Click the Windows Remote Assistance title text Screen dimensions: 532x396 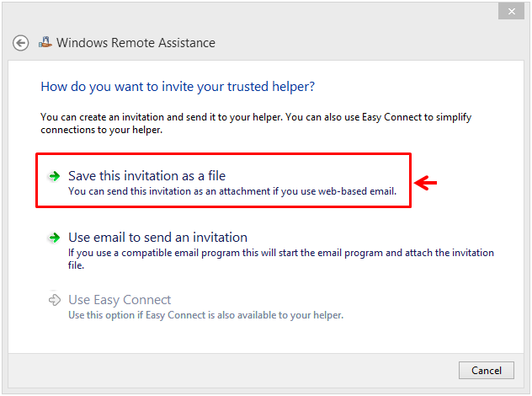(x=136, y=43)
